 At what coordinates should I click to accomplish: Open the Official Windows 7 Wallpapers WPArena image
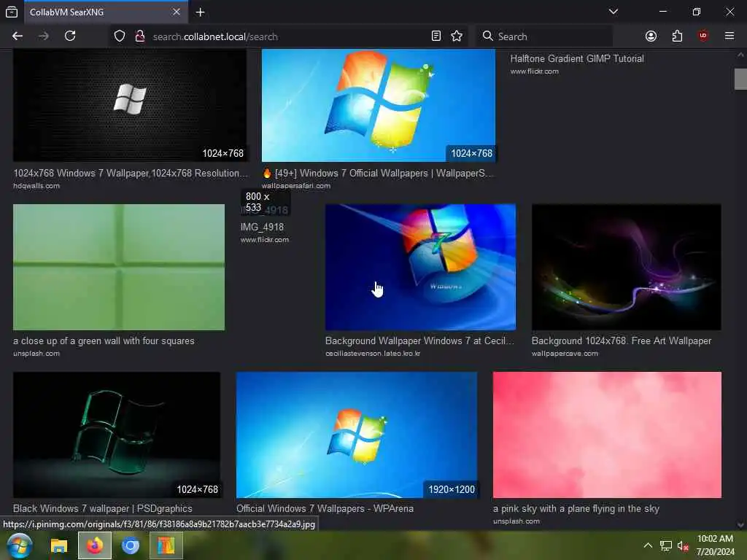(x=356, y=435)
